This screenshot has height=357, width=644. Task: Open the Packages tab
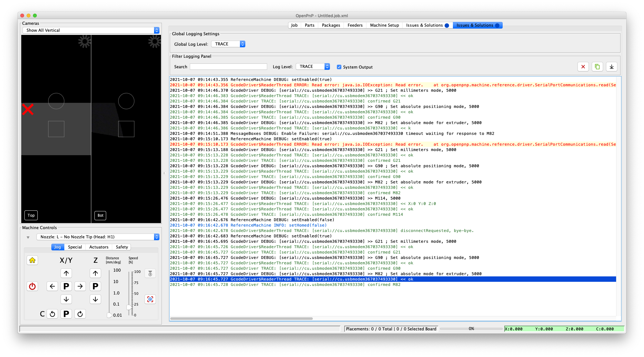tap(331, 25)
